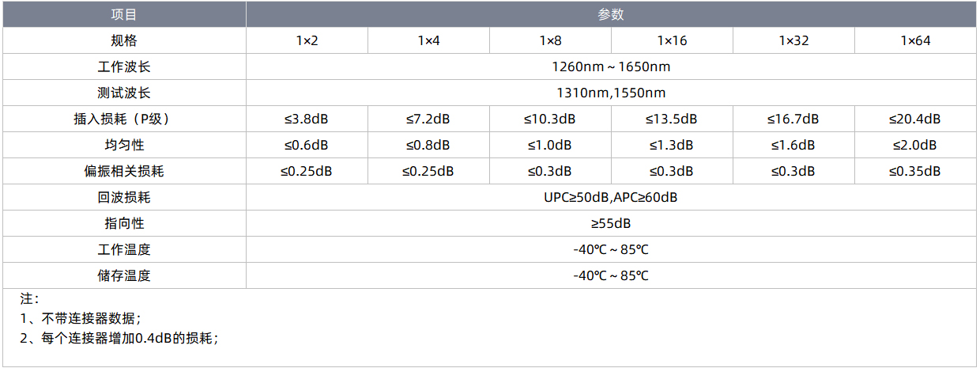Image resolution: width=980 pixels, height=368 pixels.
Task: Click the UPC≥50dB,APC≥60dB return loss value
Action: point(611,197)
